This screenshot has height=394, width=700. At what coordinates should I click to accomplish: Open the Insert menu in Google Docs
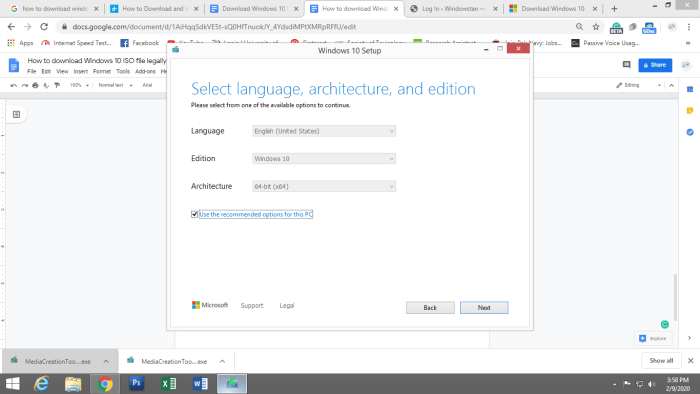(x=80, y=71)
